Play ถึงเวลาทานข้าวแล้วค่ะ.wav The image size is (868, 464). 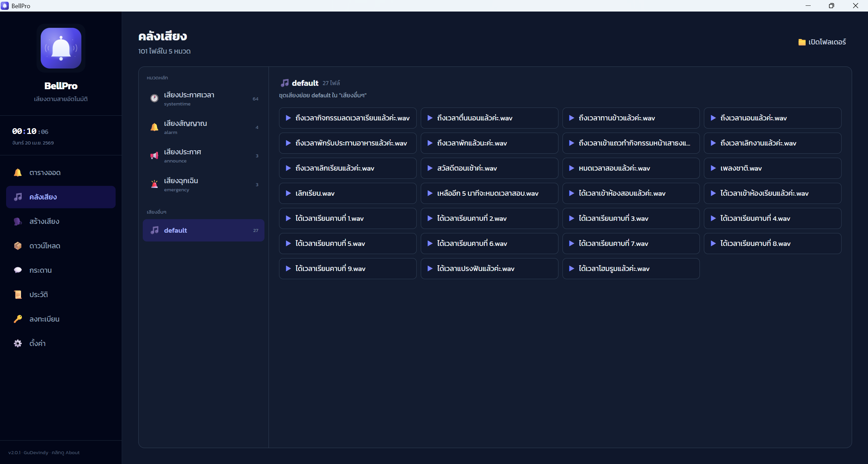[631, 118]
